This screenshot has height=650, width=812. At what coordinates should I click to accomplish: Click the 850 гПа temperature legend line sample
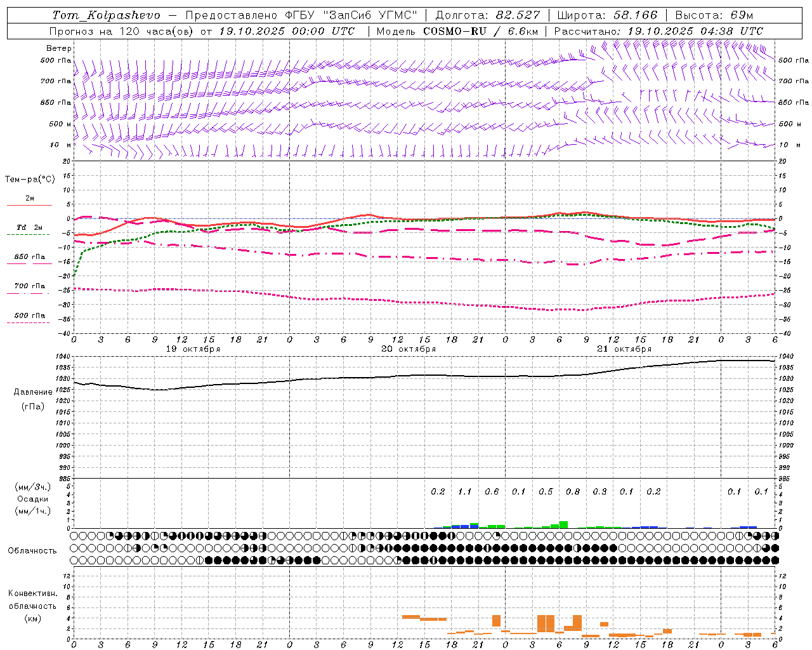pos(28,263)
